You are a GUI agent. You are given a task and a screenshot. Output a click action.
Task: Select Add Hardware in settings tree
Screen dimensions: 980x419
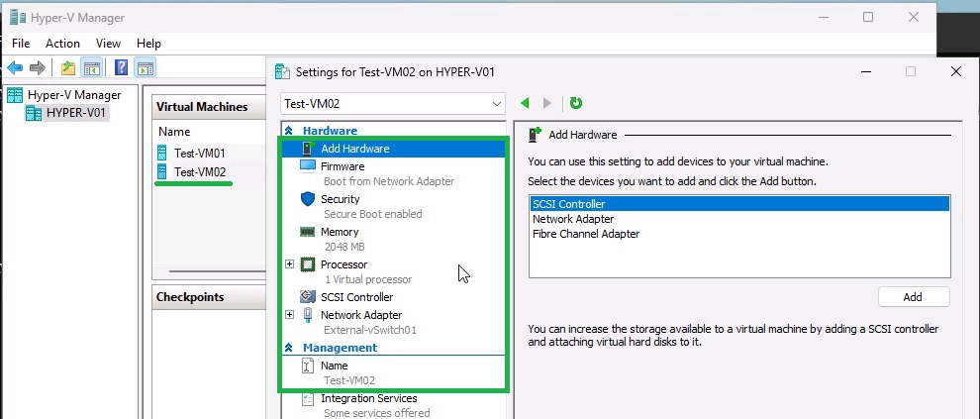click(x=393, y=149)
